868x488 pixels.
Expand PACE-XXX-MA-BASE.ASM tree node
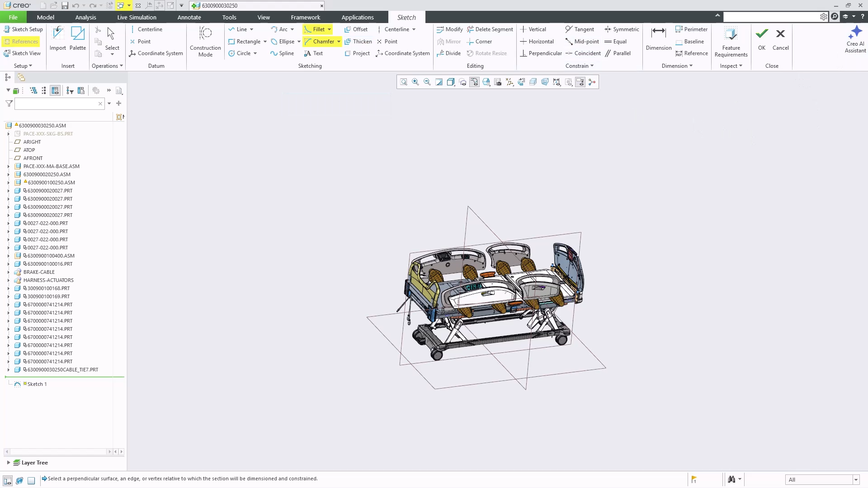[x=8, y=166]
